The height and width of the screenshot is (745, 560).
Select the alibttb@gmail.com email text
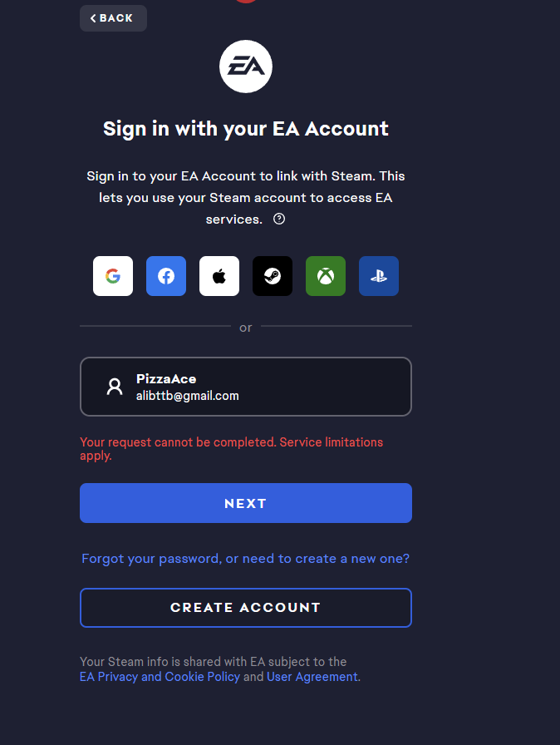pyautogui.click(x=188, y=396)
